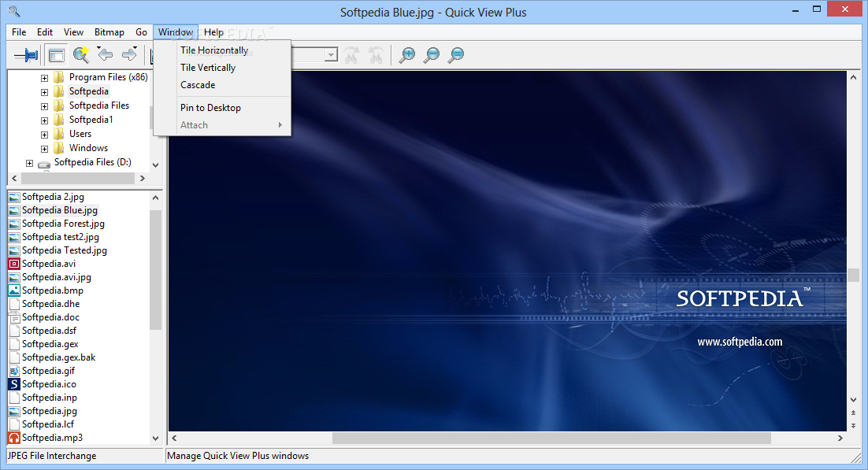Viewport: 868px width, 470px height.
Task: Toggle the navigation pane toolbar button
Action: point(56,55)
